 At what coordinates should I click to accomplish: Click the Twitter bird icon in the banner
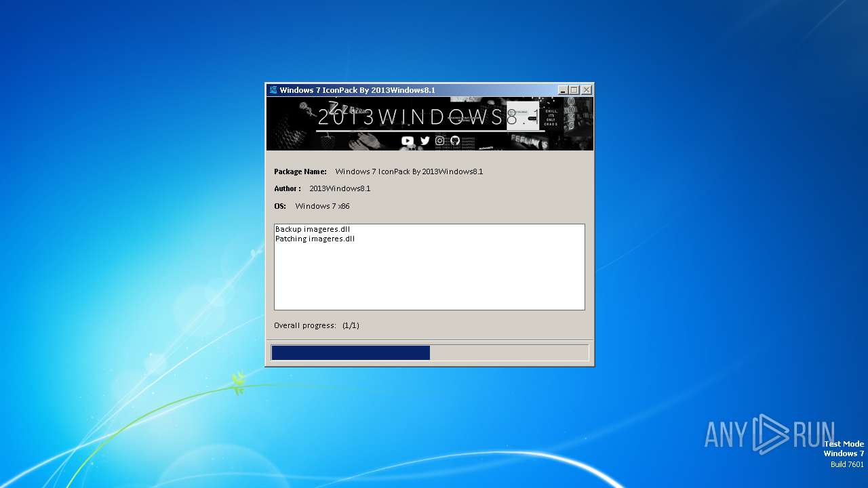pos(425,141)
